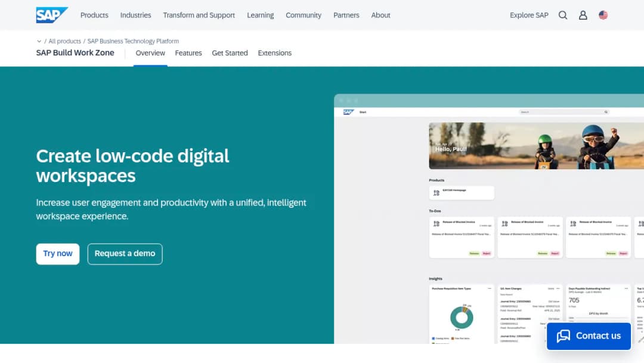The height and width of the screenshot is (363, 644).
Task: Open the Transform and Support menu
Action: (199, 15)
